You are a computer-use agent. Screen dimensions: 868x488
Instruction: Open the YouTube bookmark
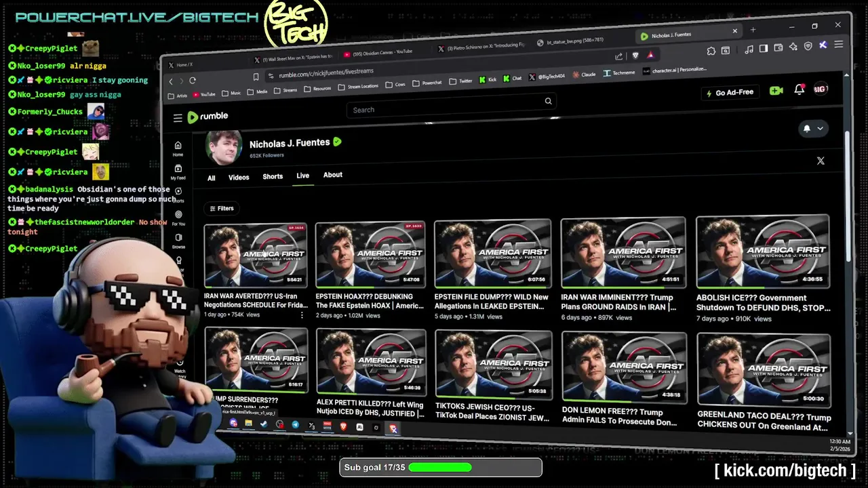tap(203, 94)
